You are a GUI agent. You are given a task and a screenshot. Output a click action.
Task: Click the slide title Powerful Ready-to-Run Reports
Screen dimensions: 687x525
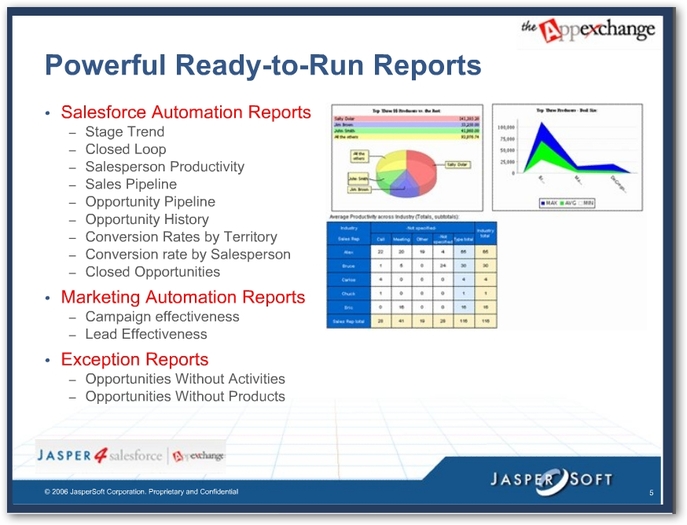(x=263, y=65)
